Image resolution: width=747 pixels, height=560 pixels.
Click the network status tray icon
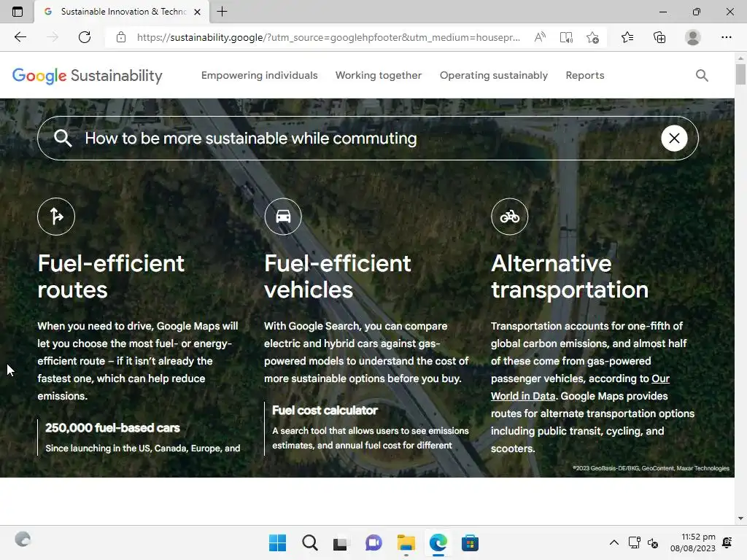pos(634,542)
